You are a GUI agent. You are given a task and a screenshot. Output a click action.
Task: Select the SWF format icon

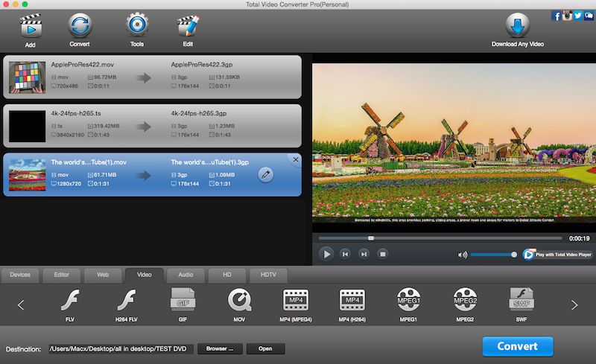(x=521, y=300)
